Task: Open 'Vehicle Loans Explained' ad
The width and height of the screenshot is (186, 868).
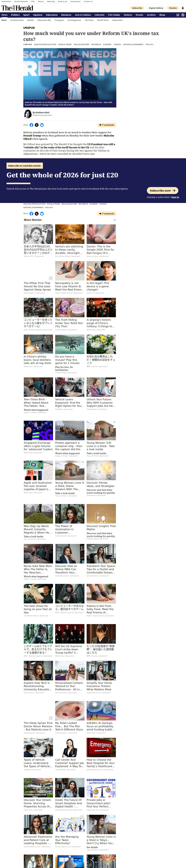Action: coord(70,394)
